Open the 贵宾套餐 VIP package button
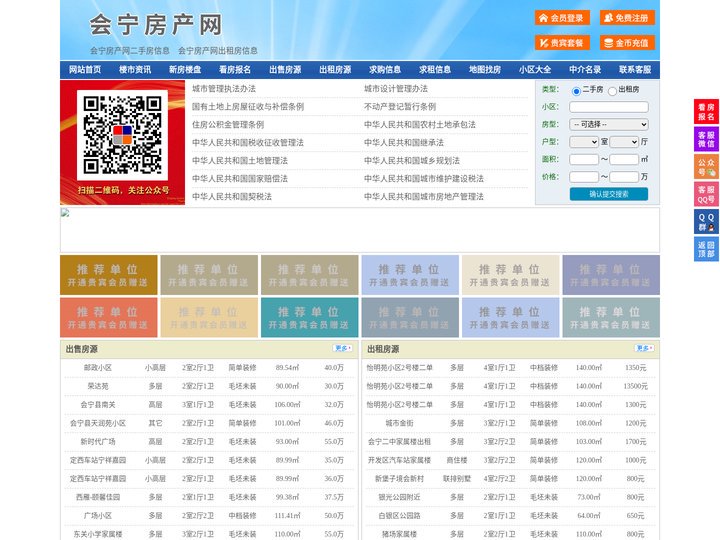 pyautogui.click(x=562, y=43)
